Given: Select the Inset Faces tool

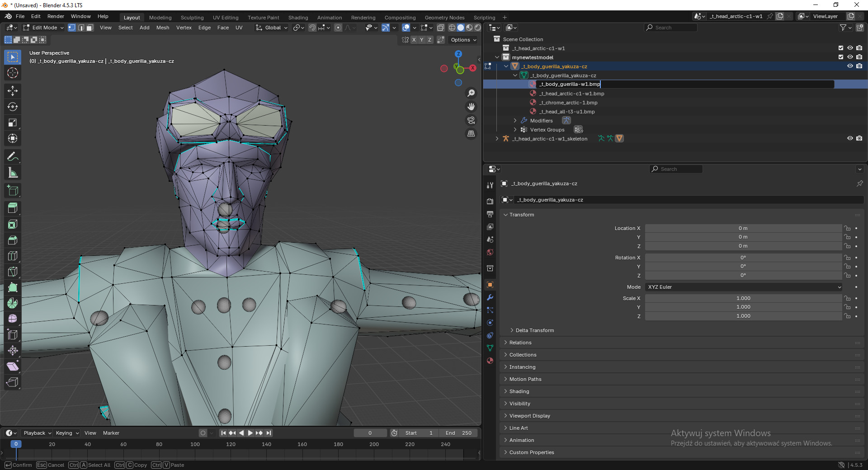Looking at the screenshot, I should 12,224.
